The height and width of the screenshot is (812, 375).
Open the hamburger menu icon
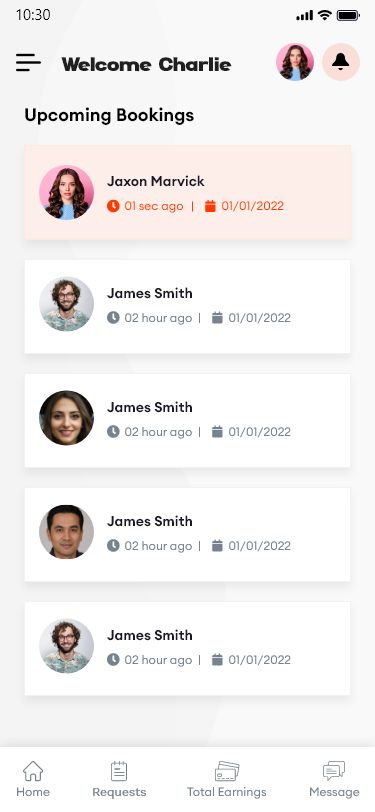(28, 63)
